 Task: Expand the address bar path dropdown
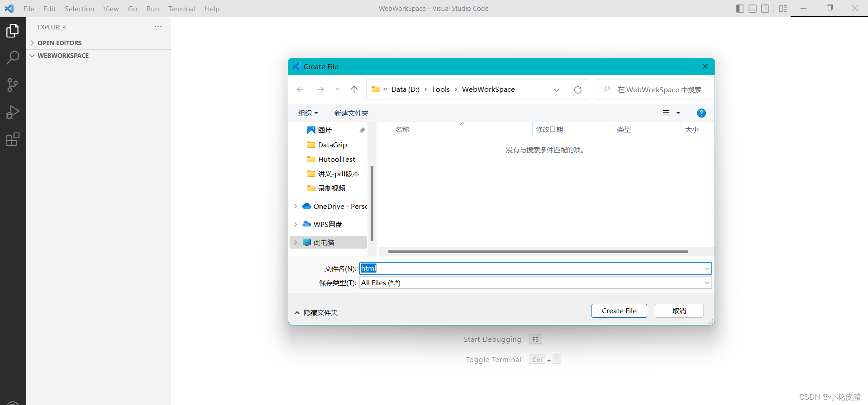(557, 89)
